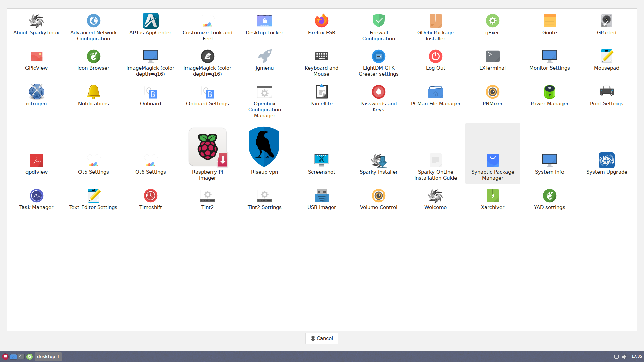Open Xarchiver archive manager

pos(492,199)
